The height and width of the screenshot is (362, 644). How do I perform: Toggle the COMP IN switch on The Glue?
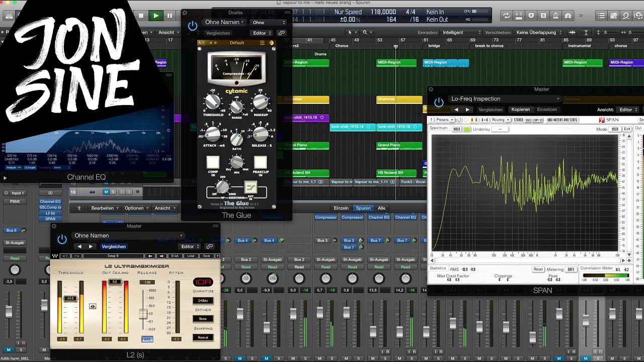coord(213,162)
